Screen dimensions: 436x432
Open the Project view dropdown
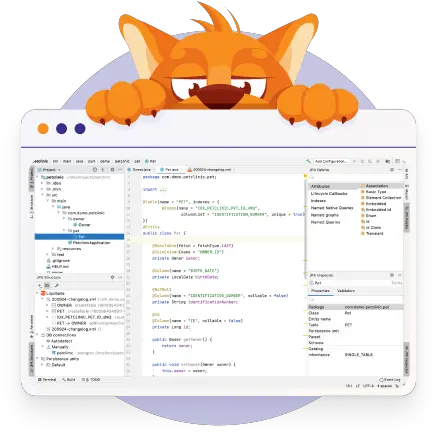49,170
